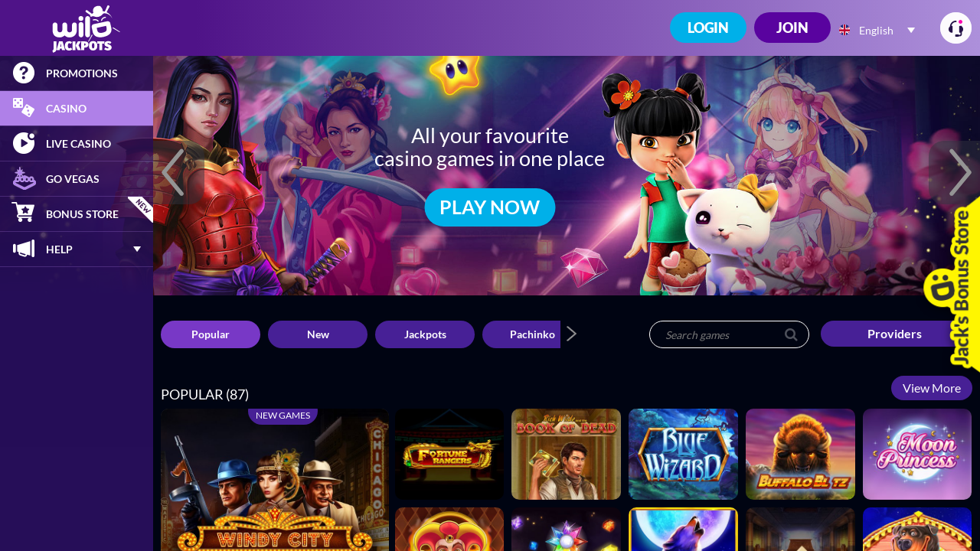Click the Help megaphone icon
The height and width of the screenshot is (551, 980).
[x=24, y=249]
